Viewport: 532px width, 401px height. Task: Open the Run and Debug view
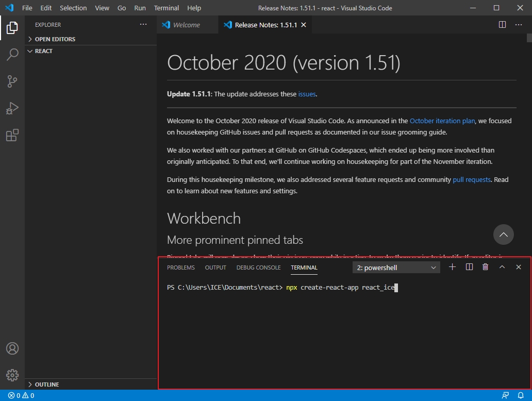coord(12,108)
